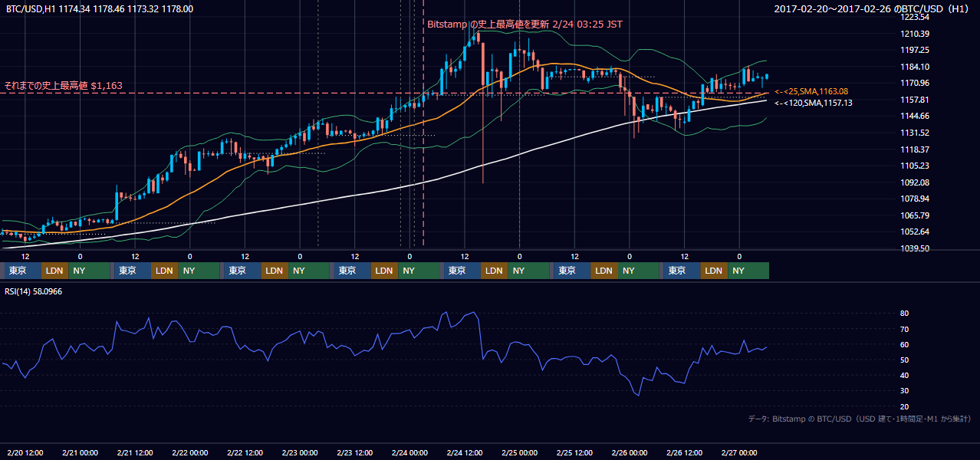Click the 2/26 00:00 date label
This screenshot has width=980, height=460.
tap(630, 453)
